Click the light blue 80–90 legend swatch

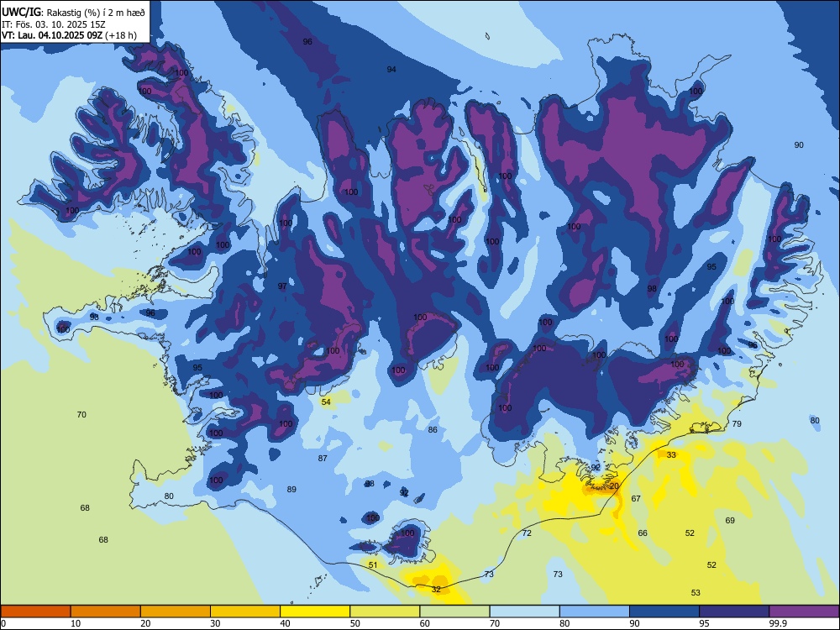pos(595,612)
